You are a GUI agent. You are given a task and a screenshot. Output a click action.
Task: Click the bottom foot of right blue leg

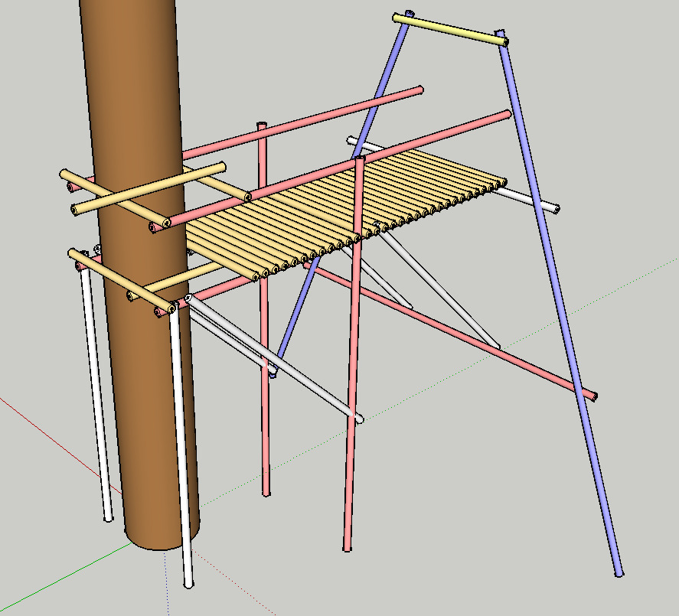click(x=619, y=572)
